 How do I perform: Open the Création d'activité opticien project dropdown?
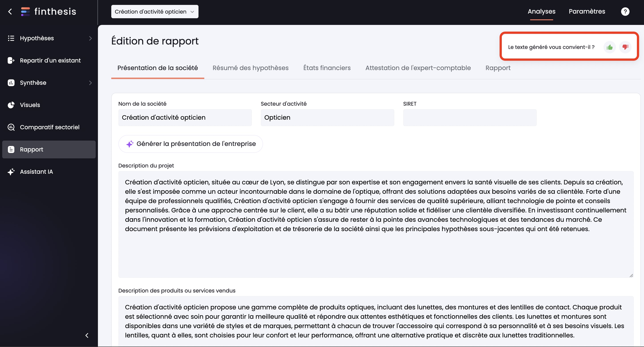pos(155,12)
